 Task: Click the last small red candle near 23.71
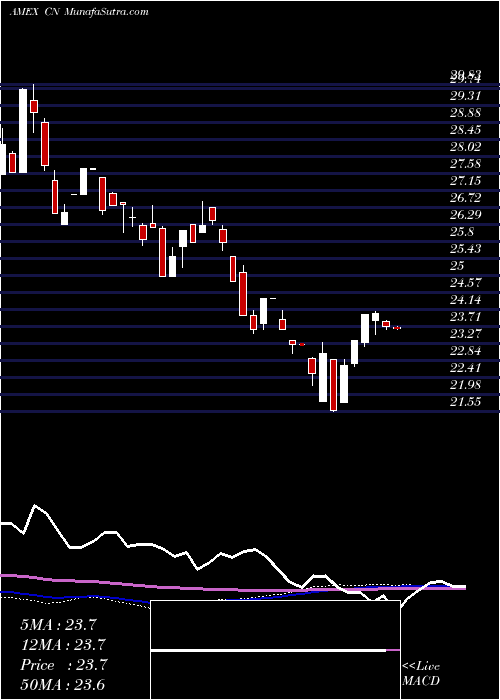point(397,328)
